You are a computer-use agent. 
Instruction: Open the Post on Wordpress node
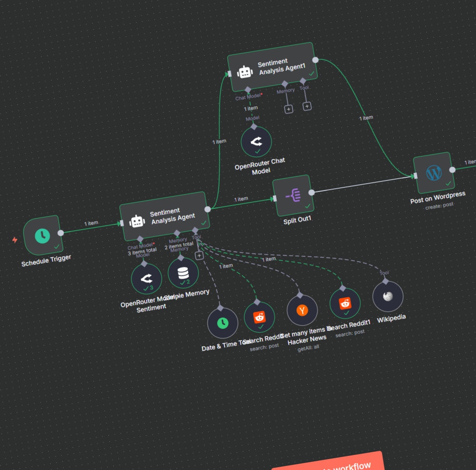(433, 173)
